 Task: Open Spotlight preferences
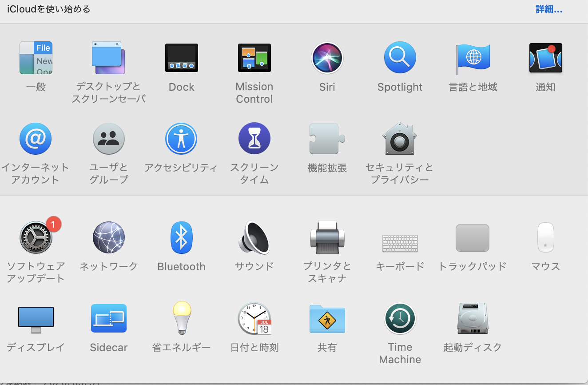[400, 58]
